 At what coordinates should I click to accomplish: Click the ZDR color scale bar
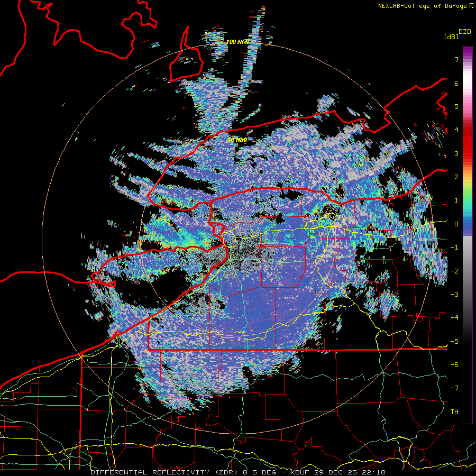pyautogui.click(x=467, y=235)
